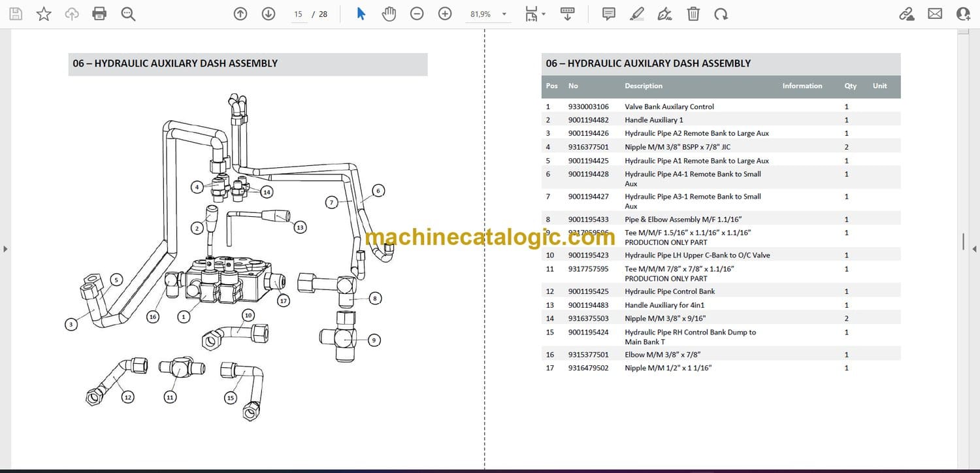Image resolution: width=980 pixels, height=473 pixels.
Task: Activate the selection arrow tool
Action: 361,14
